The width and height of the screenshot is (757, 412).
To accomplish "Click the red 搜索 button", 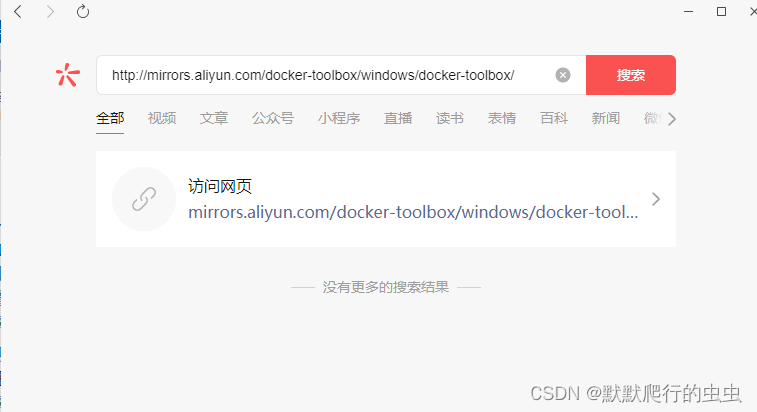I will [x=631, y=75].
